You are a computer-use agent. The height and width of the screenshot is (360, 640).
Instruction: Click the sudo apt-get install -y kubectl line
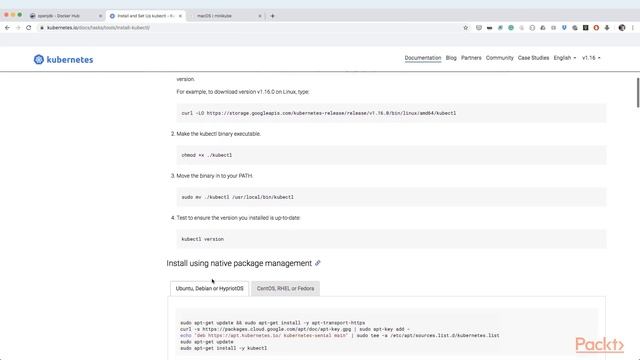(x=224, y=348)
